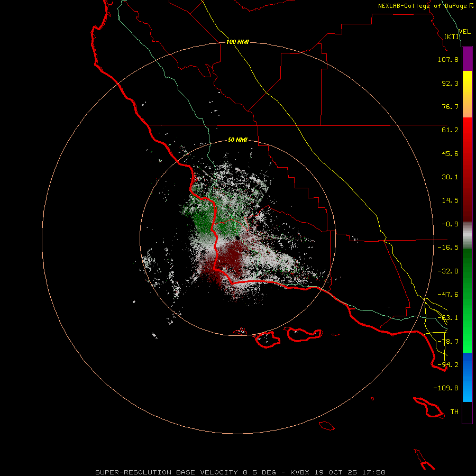Click the 14.5 velocity scale value
476x476 pixels.
click(450, 200)
